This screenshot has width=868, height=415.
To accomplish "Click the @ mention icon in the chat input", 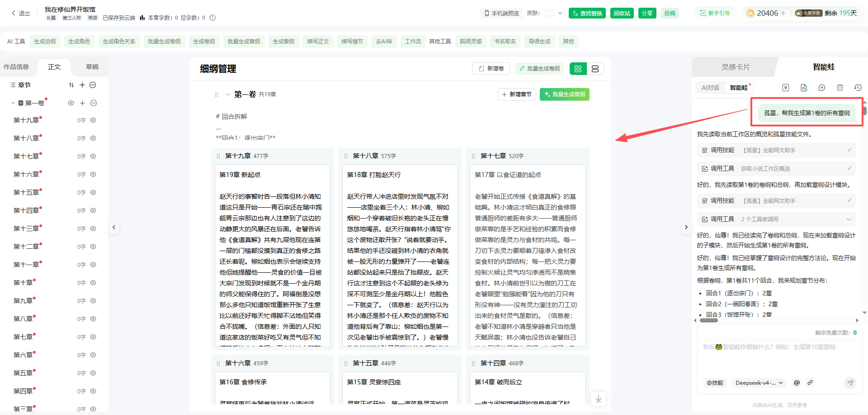I will [x=797, y=382].
